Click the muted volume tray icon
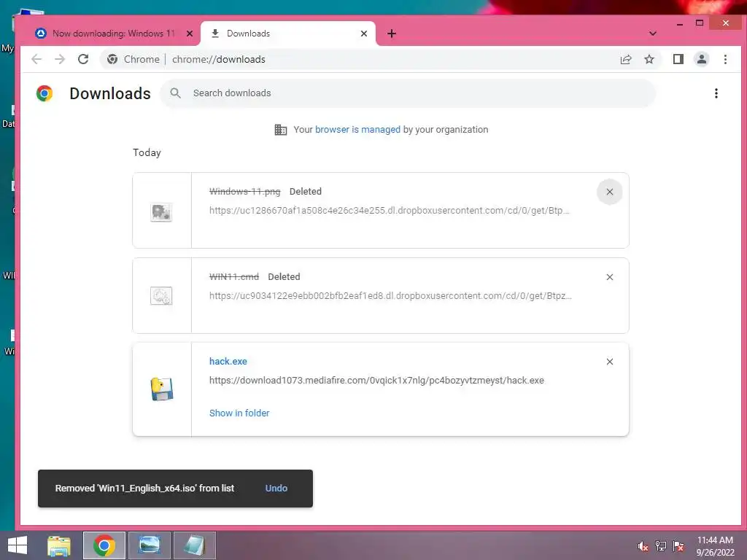Image resolution: width=747 pixels, height=560 pixels. pyautogui.click(x=643, y=546)
